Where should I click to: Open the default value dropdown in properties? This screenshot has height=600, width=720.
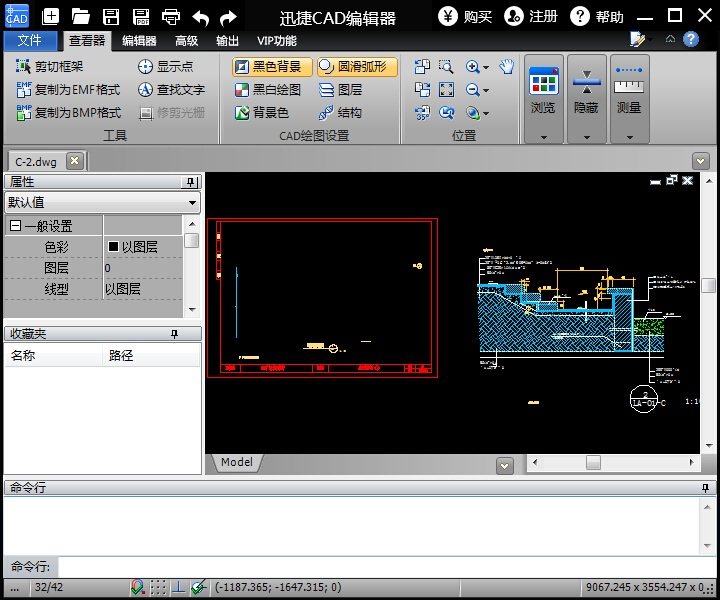pyautogui.click(x=193, y=203)
